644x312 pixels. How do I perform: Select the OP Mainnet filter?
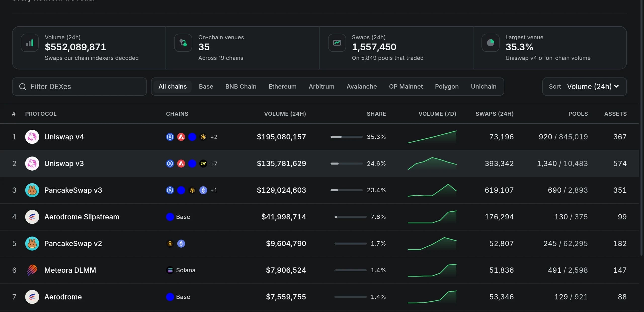406,87
